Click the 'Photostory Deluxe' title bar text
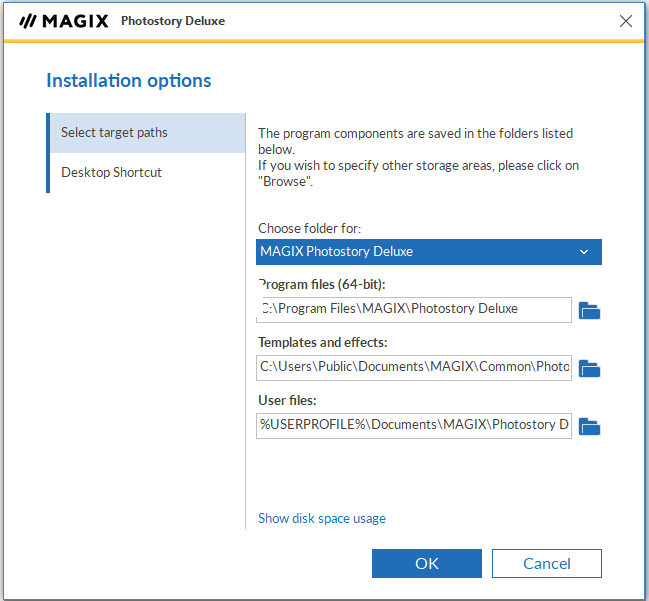Screen dimensions: 649x601 (x=172, y=21)
